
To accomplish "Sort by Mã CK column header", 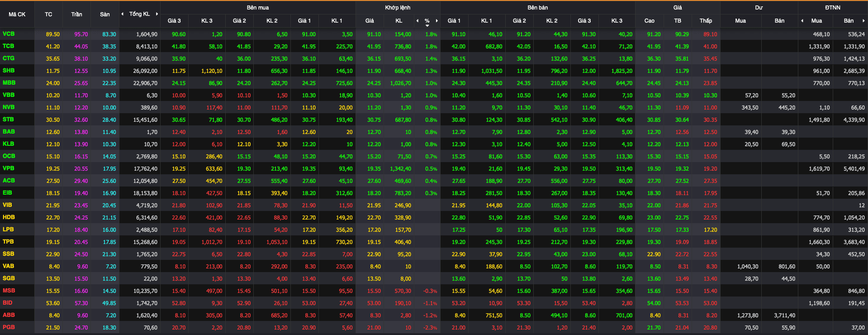I will pyautogui.click(x=17, y=14).
